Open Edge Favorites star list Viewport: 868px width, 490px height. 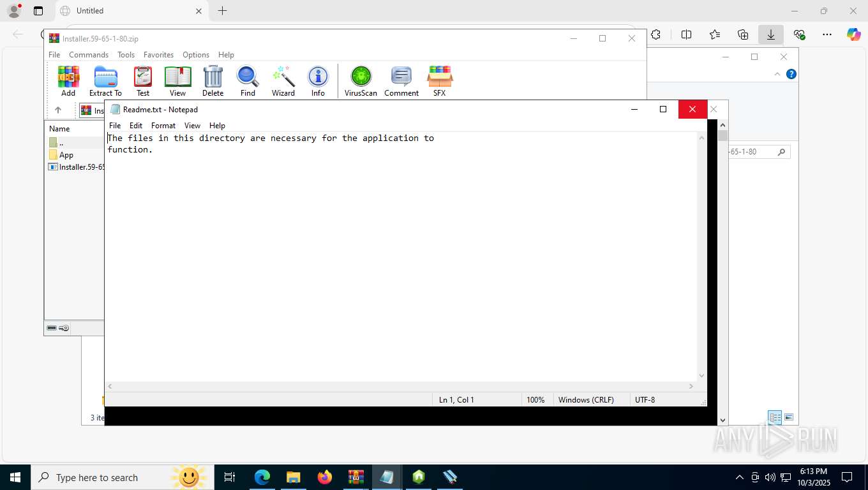[x=714, y=34]
